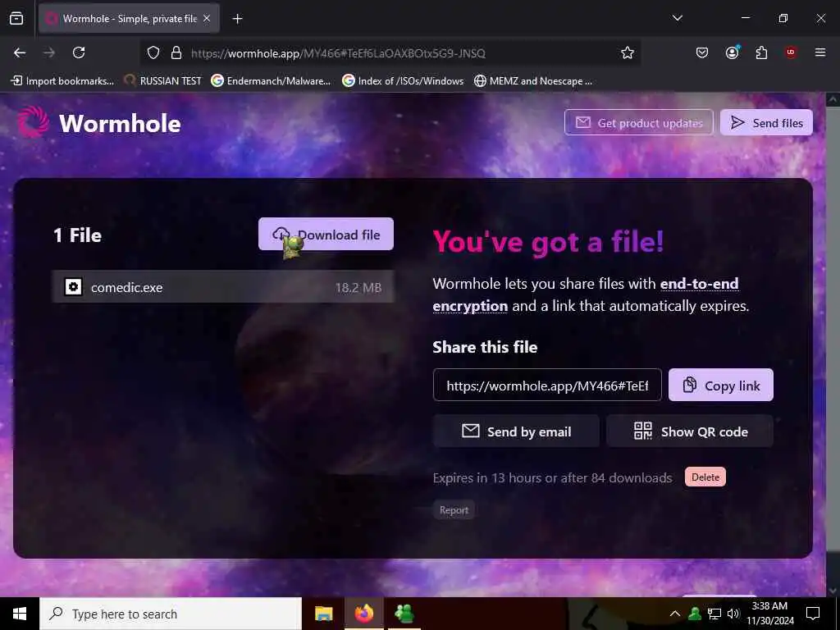Click the Copy link button
Viewport: 840px width, 630px height.
(x=720, y=386)
